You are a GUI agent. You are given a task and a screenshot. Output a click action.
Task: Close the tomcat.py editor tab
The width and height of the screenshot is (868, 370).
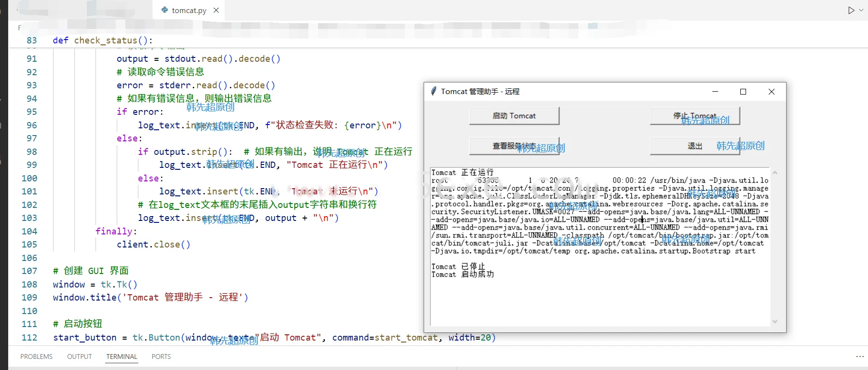pos(216,10)
